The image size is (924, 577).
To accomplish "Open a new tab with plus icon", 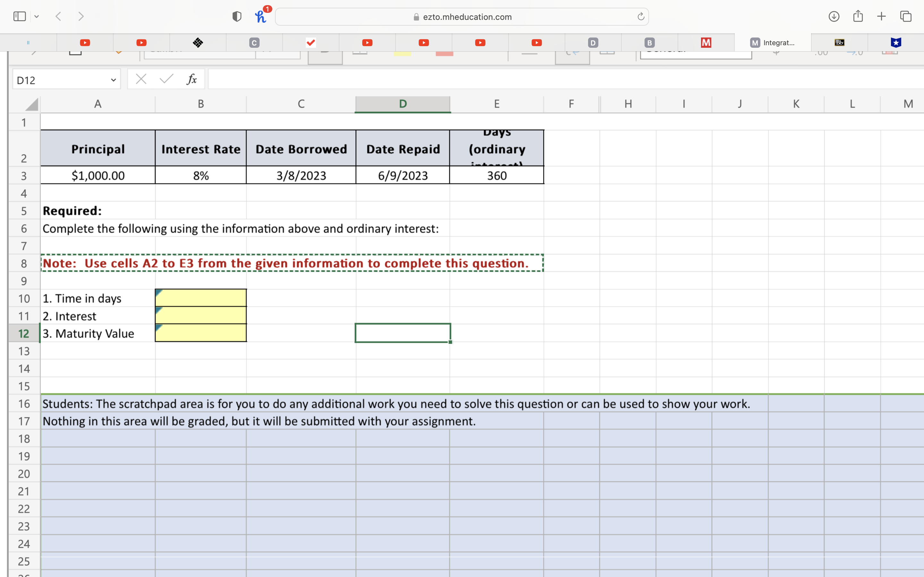I will pos(881,16).
